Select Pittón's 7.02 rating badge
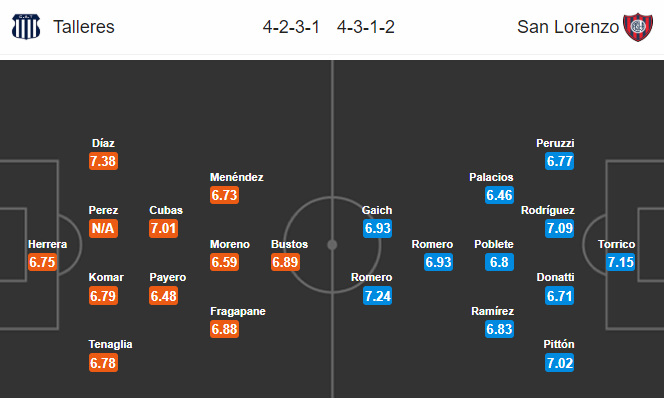Screen dimensions: 664x398 pyautogui.click(x=559, y=363)
